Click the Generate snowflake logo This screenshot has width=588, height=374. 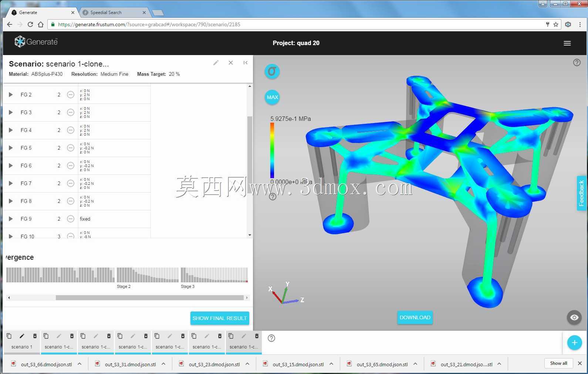(20, 42)
